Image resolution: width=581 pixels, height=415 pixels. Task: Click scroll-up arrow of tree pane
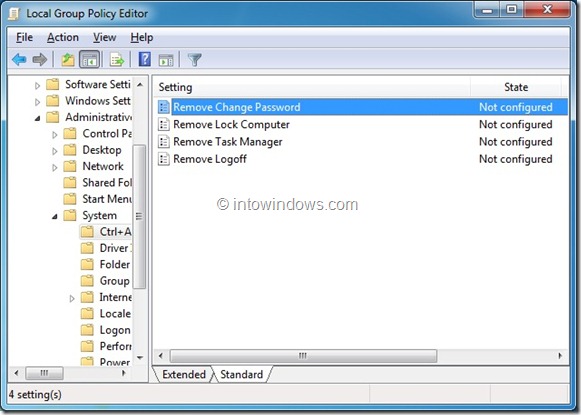[x=140, y=85]
